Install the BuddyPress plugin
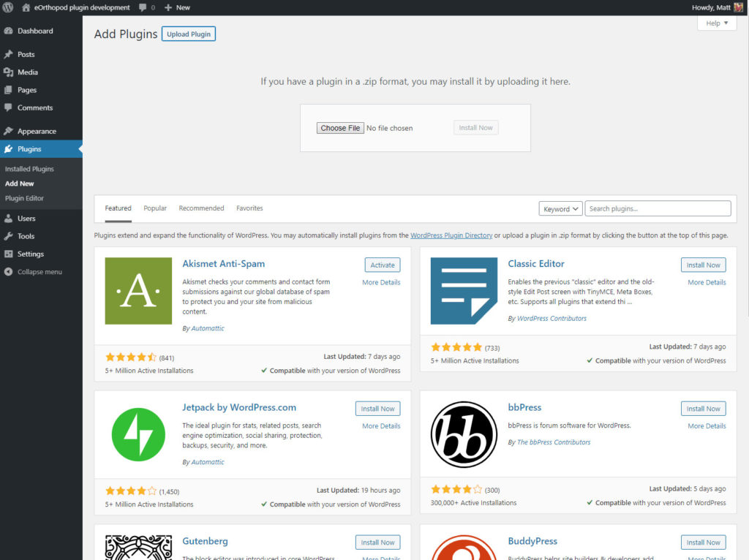Viewport: 749px width, 560px height. click(703, 542)
